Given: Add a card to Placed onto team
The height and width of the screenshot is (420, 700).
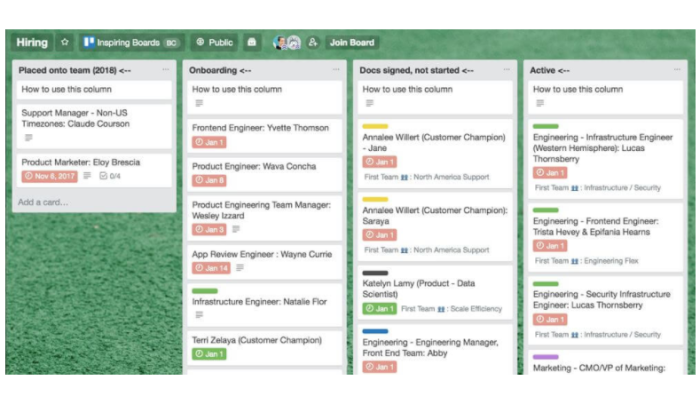Looking at the screenshot, I should (x=43, y=202).
